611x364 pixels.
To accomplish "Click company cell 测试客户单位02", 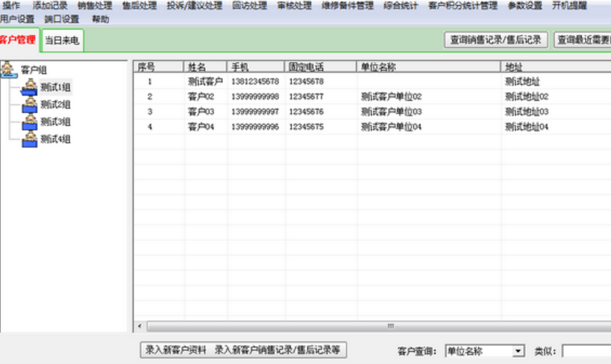I will pyautogui.click(x=391, y=97).
